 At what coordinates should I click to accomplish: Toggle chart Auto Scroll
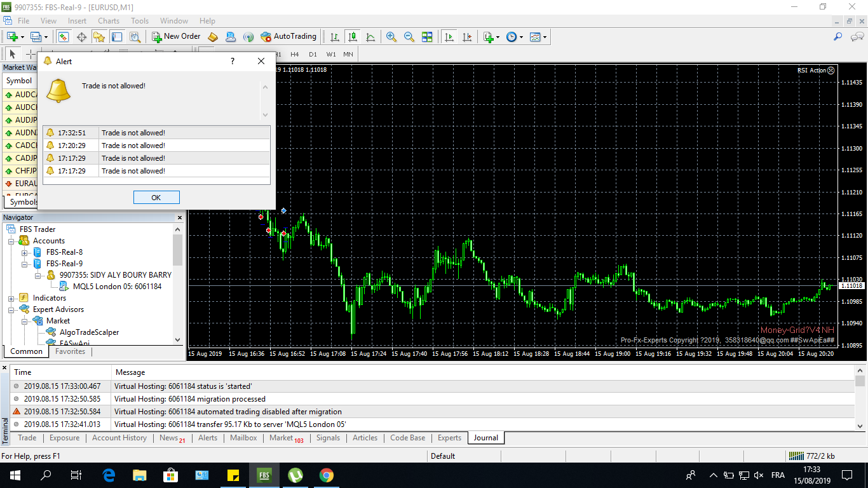coord(449,37)
